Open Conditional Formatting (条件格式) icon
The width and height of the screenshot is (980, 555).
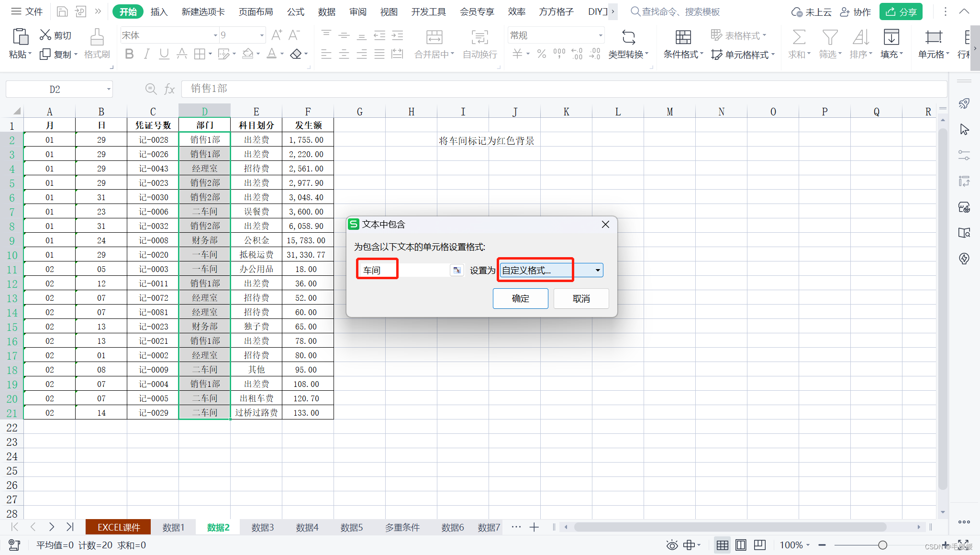point(683,37)
